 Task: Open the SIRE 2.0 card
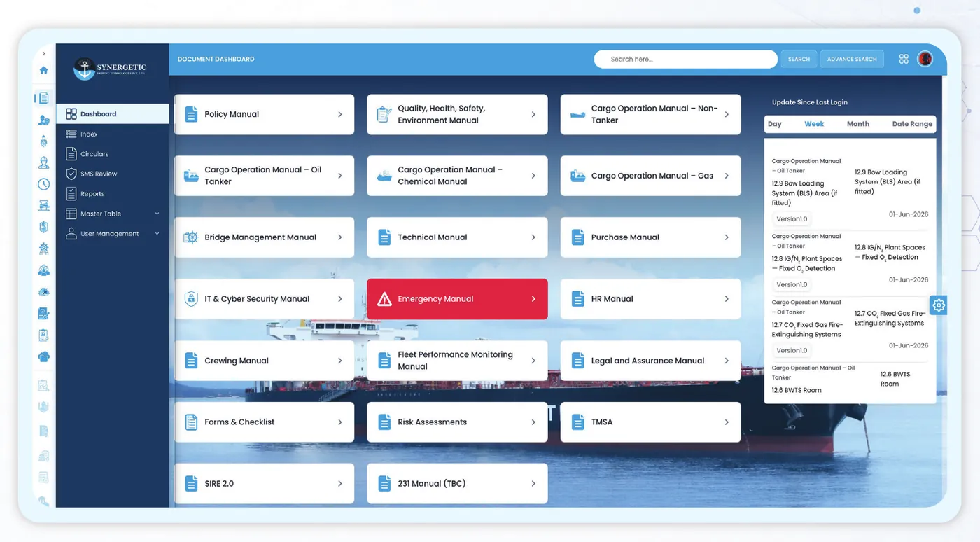click(x=264, y=484)
